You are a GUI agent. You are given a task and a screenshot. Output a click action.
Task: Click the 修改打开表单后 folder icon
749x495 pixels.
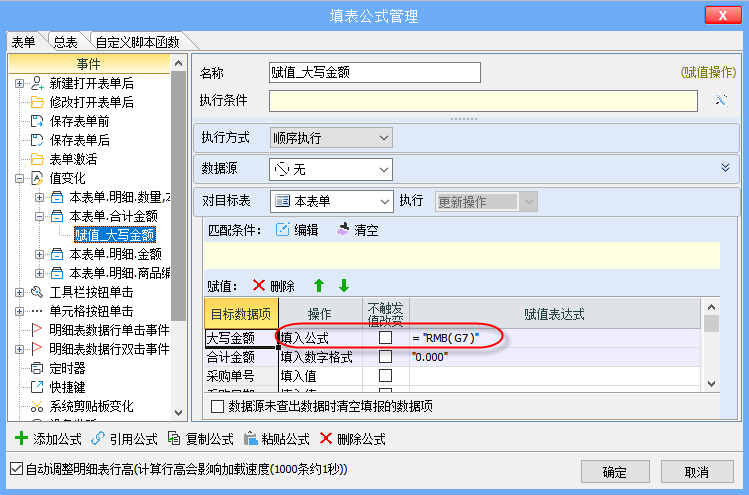37,102
